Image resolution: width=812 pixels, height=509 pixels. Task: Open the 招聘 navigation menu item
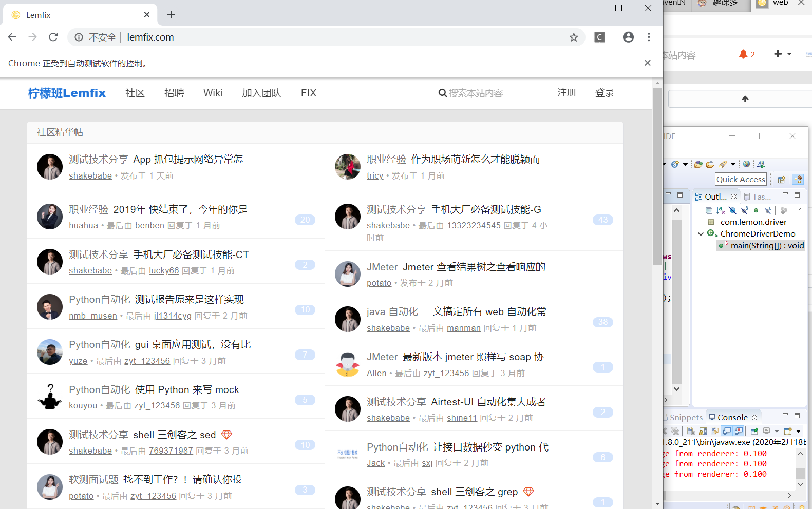(174, 93)
